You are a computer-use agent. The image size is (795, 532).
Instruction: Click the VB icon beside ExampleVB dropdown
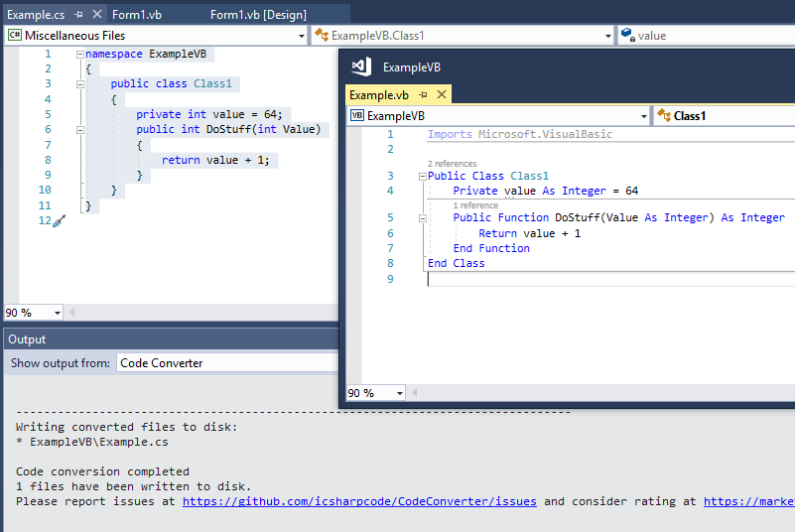coord(357,115)
